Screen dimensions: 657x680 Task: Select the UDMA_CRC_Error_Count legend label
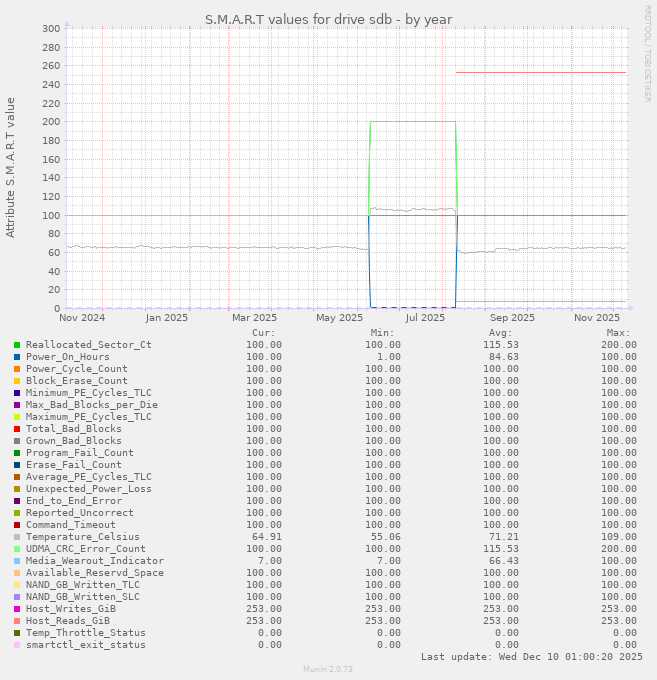click(x=85, y=549)
